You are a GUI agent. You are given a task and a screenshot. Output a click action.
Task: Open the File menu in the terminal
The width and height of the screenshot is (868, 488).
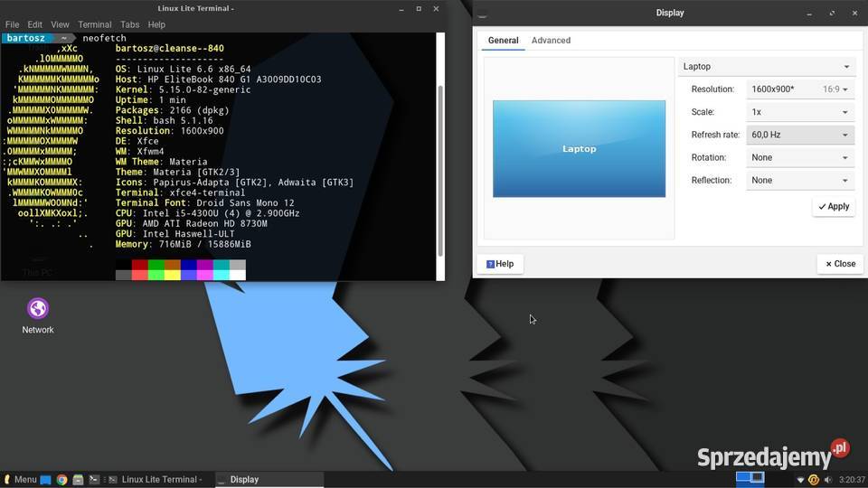click(12, 24)
